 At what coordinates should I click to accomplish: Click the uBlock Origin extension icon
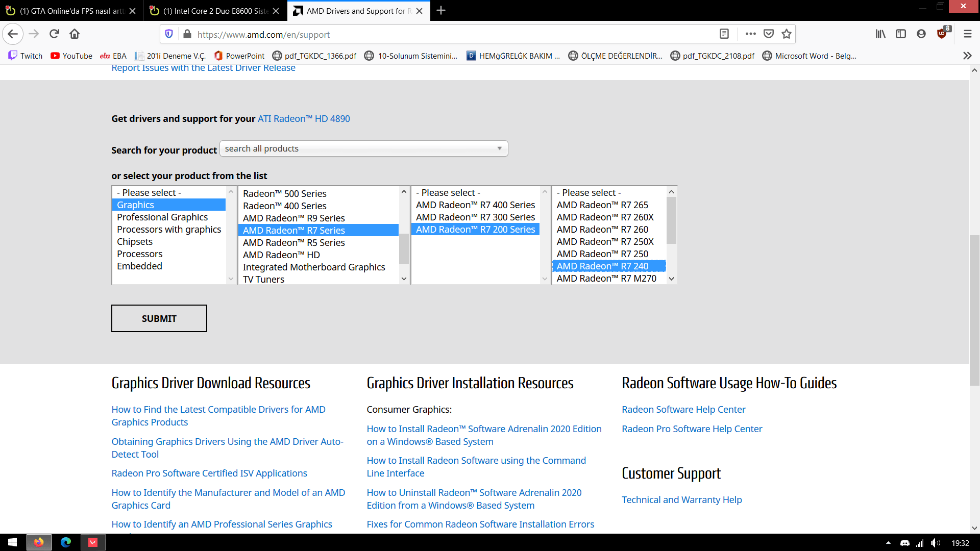(x=942, y=34)
